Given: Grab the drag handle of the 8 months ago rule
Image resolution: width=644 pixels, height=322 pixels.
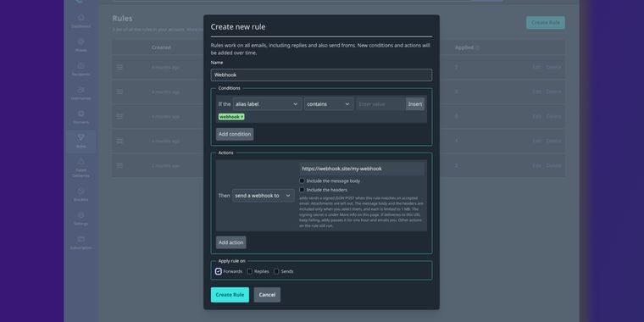Looking at the screenshot, I should 119,67.
